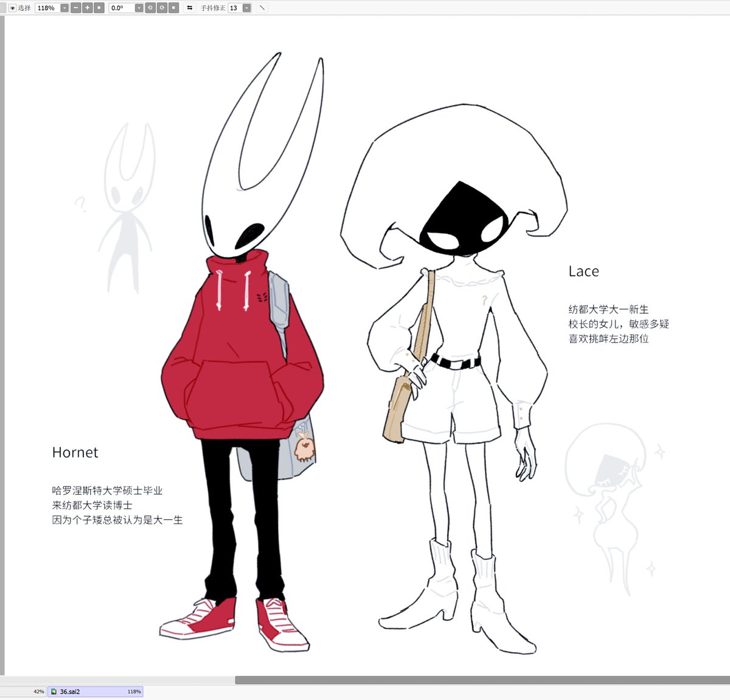Click the 36.sai2 file thumbnail icon
Viewport: 730px width, 700px height.
tap(54, 691)
